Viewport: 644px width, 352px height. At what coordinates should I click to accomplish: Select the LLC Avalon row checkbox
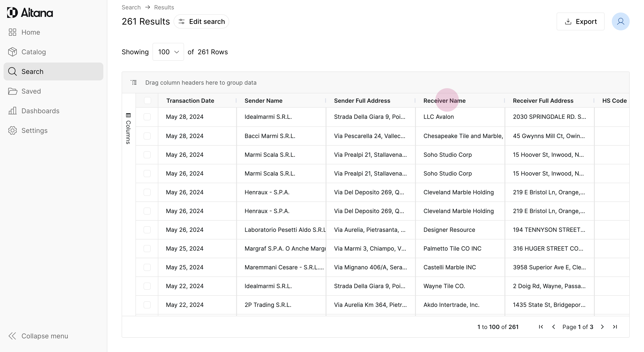(x=147, y=117)
